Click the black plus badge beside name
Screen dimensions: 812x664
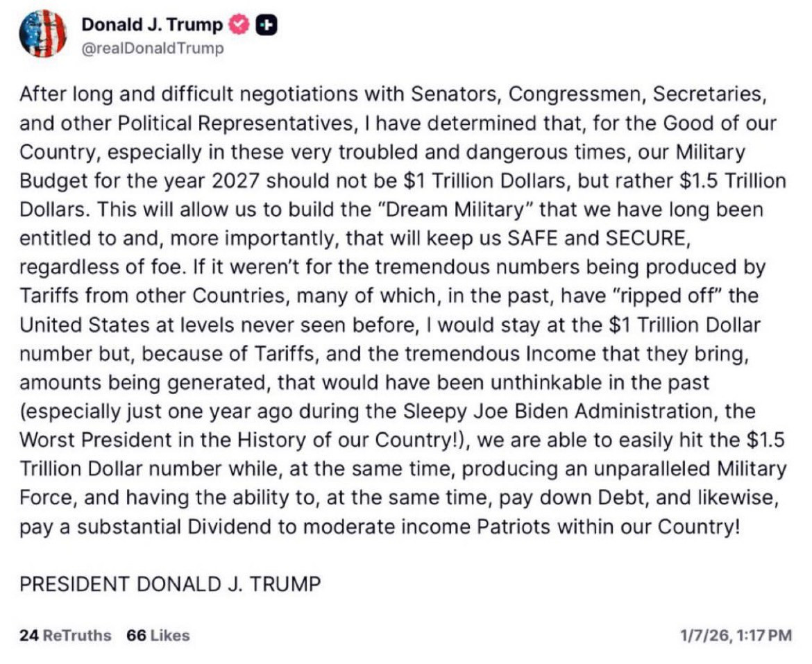point(266,25)
